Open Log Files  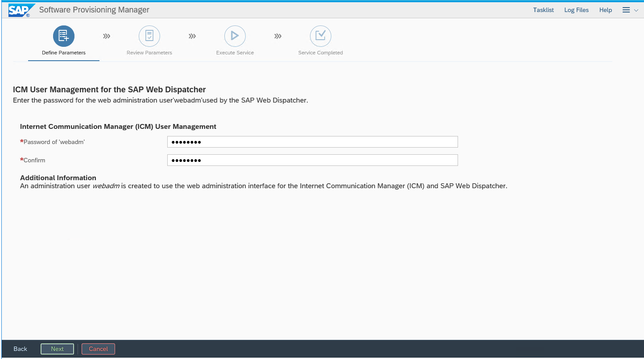tap(576, 10)
